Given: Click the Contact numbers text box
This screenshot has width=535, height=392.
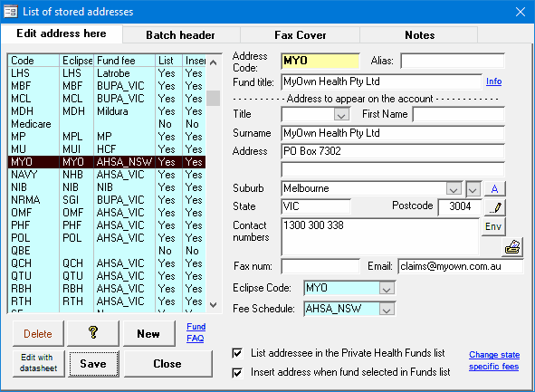Looking at the screenshot, I should pyautogui.click(x=380, y=237).
